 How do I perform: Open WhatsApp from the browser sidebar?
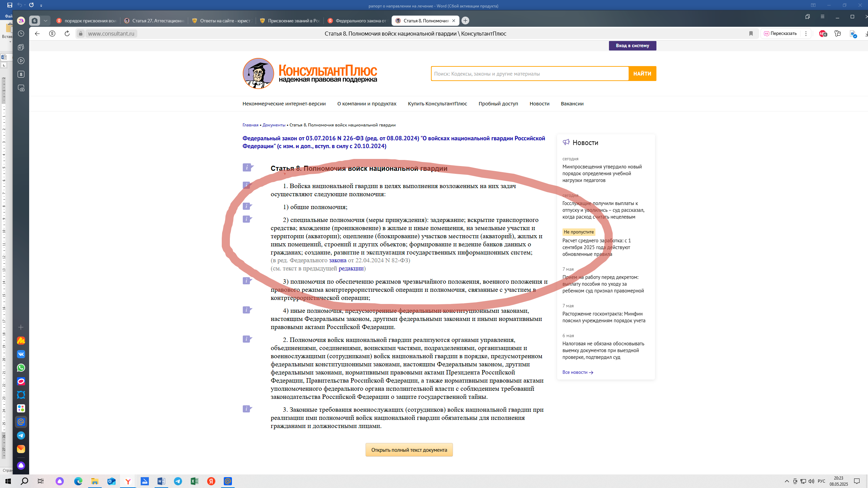[x=21, y=368]
